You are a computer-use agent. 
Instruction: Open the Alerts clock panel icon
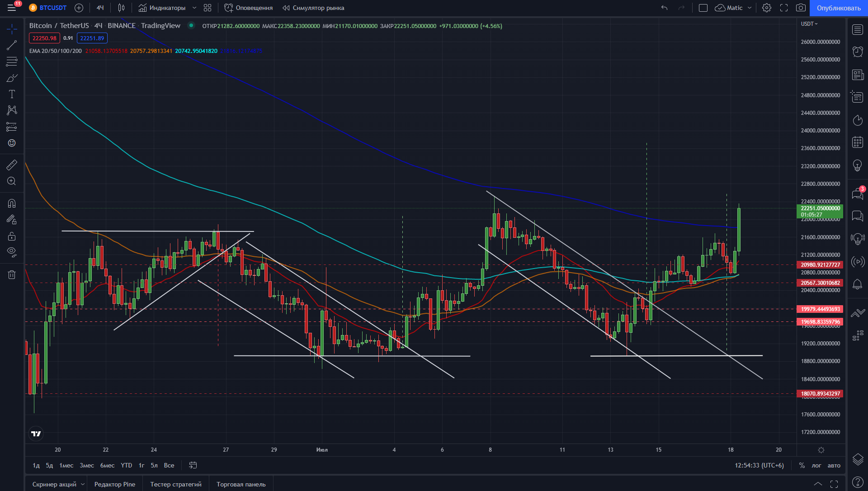click(858, 52)
